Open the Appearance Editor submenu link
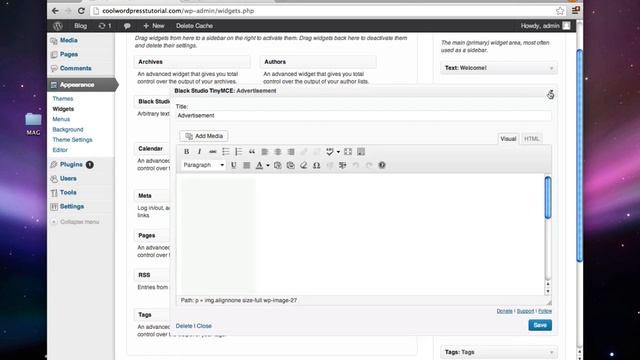This screenshot has height=360, width=640. click(x=60, y=150)
